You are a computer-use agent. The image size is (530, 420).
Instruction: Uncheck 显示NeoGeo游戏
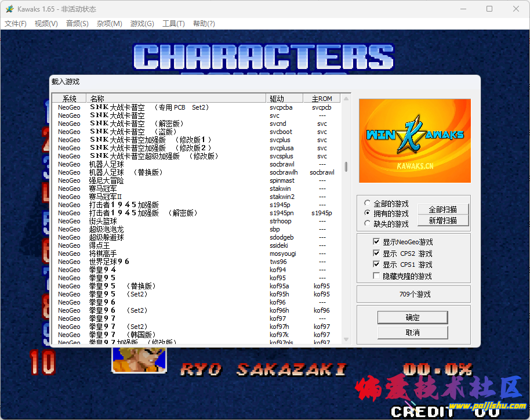click(376, 242)
